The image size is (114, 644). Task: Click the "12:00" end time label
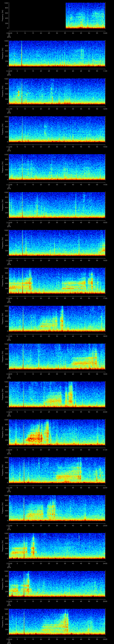[x=105, y=109]
